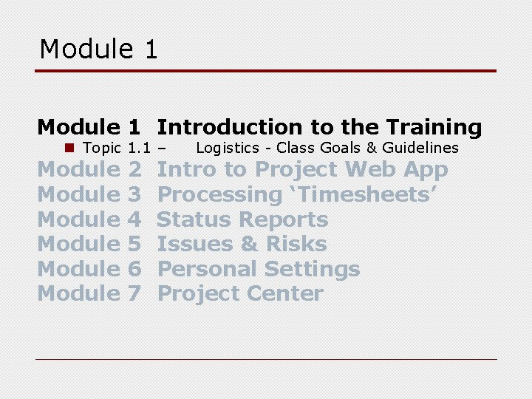
Task: Click the "Topic 1.1 –" text
Action: (124, 148)
